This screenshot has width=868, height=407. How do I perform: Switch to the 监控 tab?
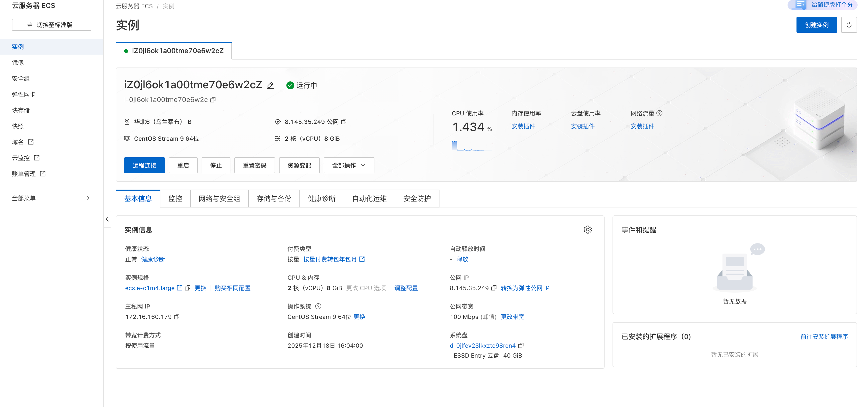click(x=175, y=199)
